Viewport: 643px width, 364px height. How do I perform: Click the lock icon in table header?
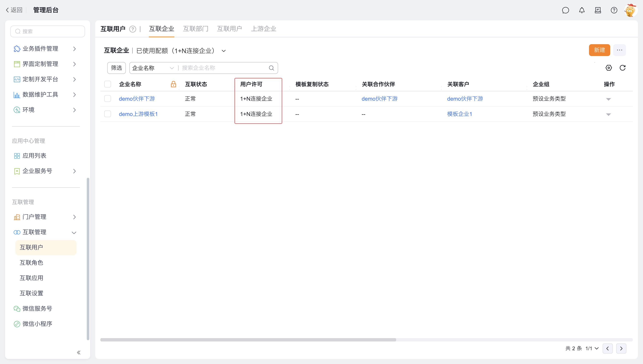(x=173, y=84)
